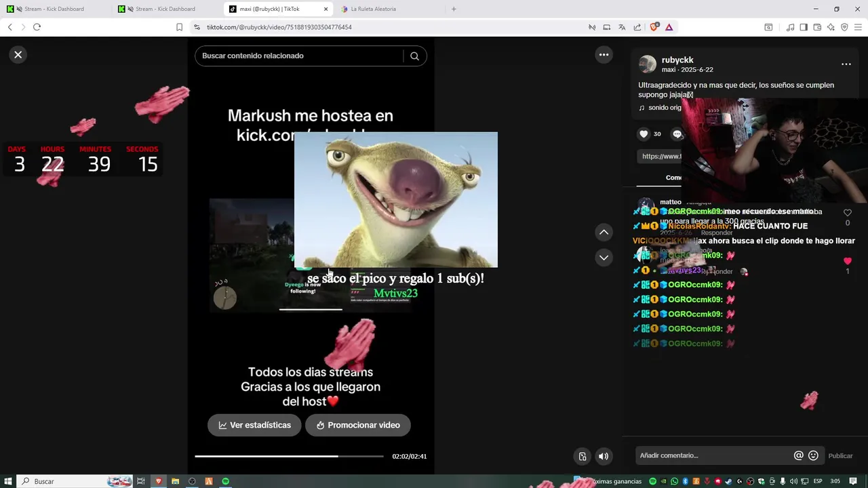Screen dimensions: 868x488
Task: Click 'Ver estadísticas' button
Action: [x=254, y=425]
